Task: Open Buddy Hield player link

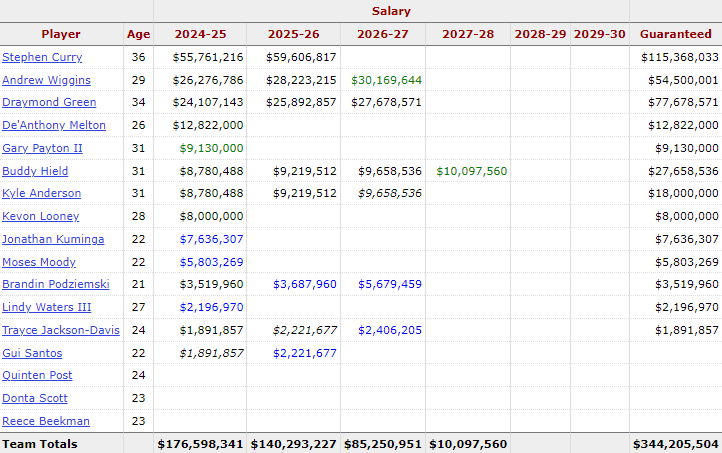Action: 35,171
